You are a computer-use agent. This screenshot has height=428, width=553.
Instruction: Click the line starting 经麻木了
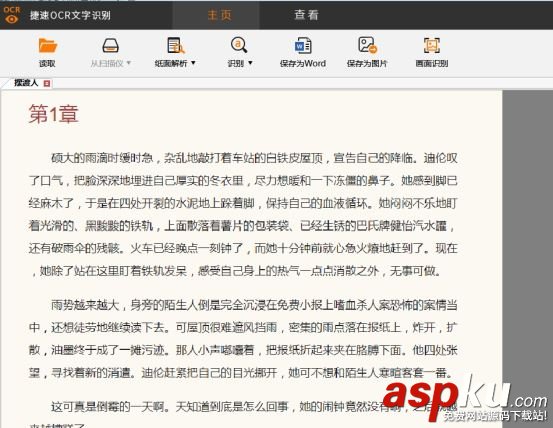click(x=243, y=203)
